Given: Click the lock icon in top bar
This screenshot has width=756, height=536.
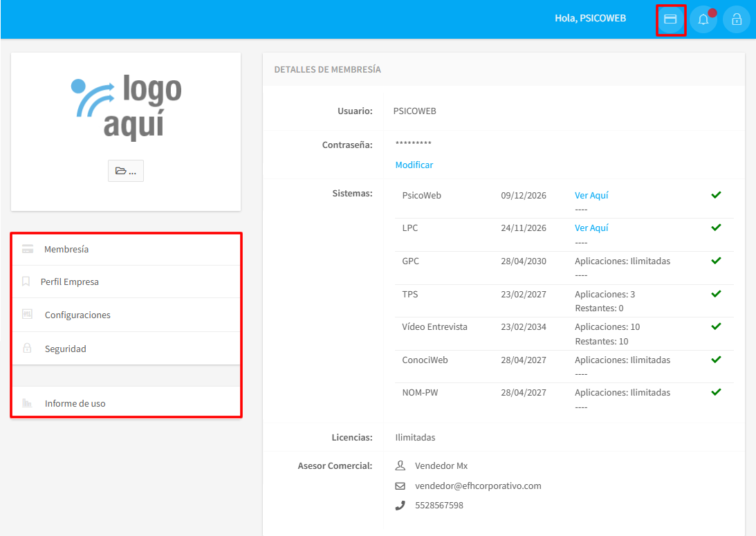Looking at the screenshot, I should (737, 19).
